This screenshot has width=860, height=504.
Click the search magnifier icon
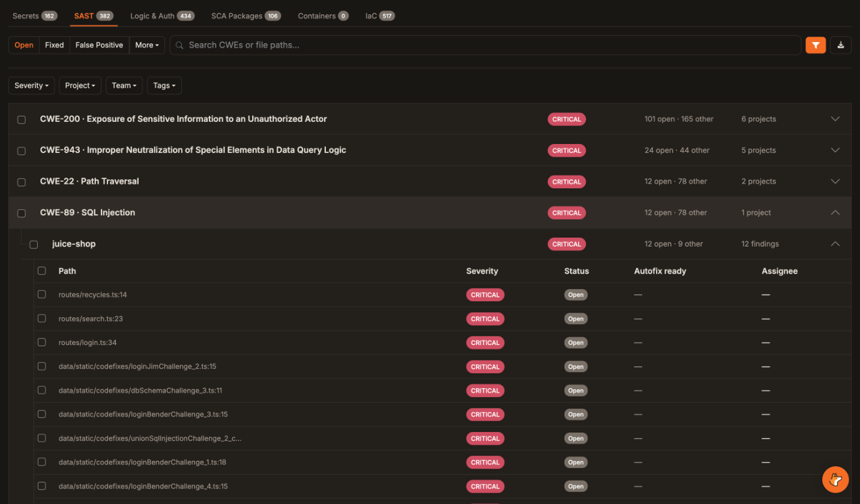179,45
